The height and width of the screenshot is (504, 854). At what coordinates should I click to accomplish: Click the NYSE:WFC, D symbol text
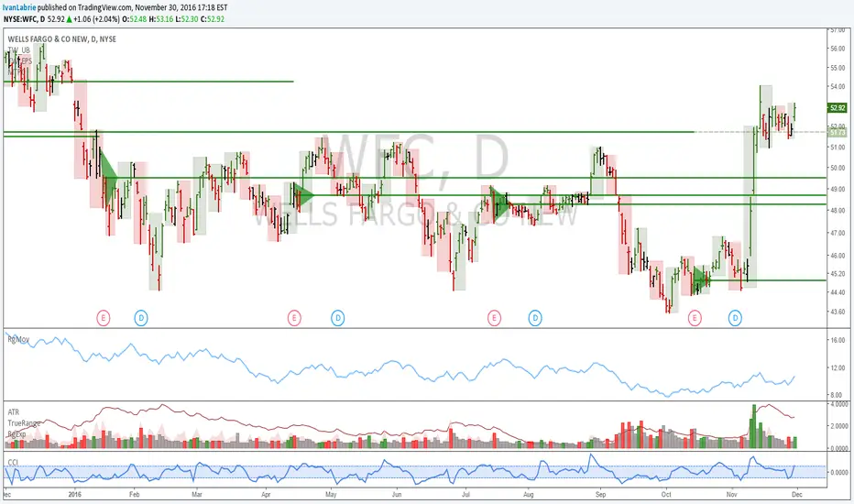click(x=24, y=19)
